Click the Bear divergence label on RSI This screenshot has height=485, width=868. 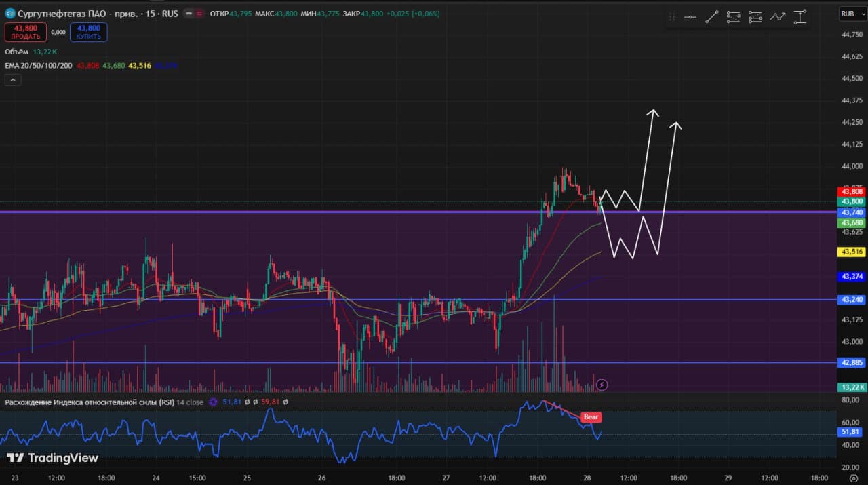[x=591, y=417]
